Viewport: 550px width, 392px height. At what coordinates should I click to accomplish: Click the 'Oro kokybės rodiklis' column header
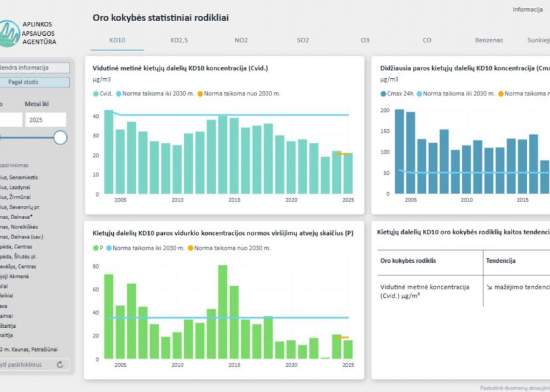408,261
